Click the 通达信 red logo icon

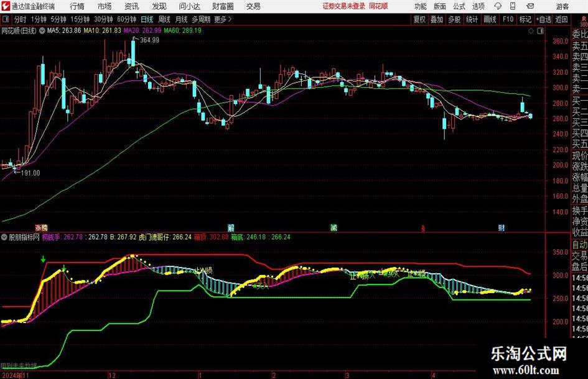(x=6, y=6)
